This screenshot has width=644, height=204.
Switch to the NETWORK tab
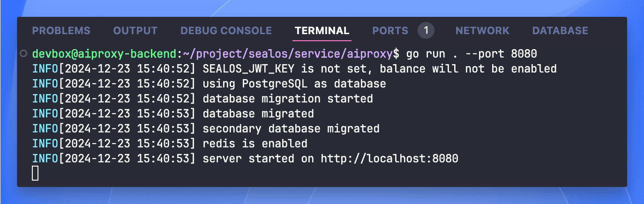[x=482, y=31]
